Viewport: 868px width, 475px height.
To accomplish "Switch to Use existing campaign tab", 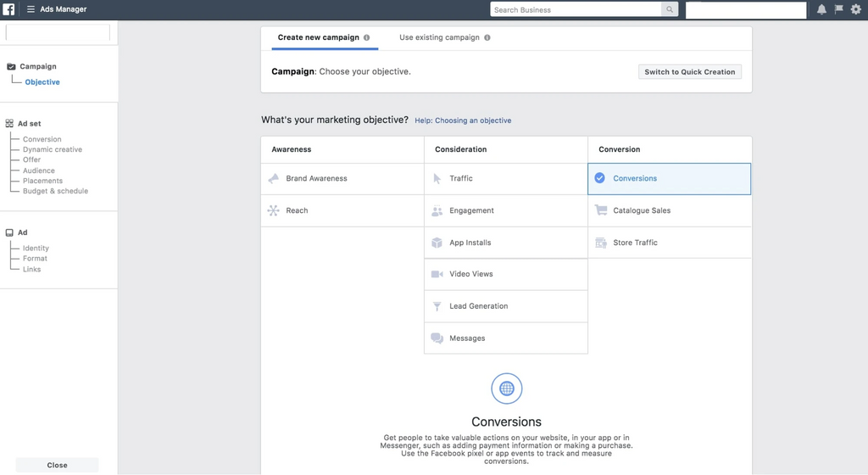I will (x=439, y=38).
